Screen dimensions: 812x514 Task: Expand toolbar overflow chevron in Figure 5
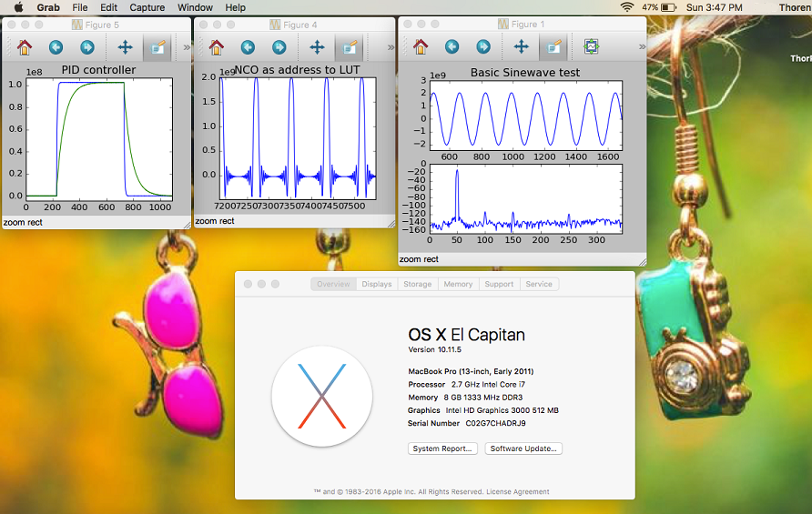tap(187, 47)
